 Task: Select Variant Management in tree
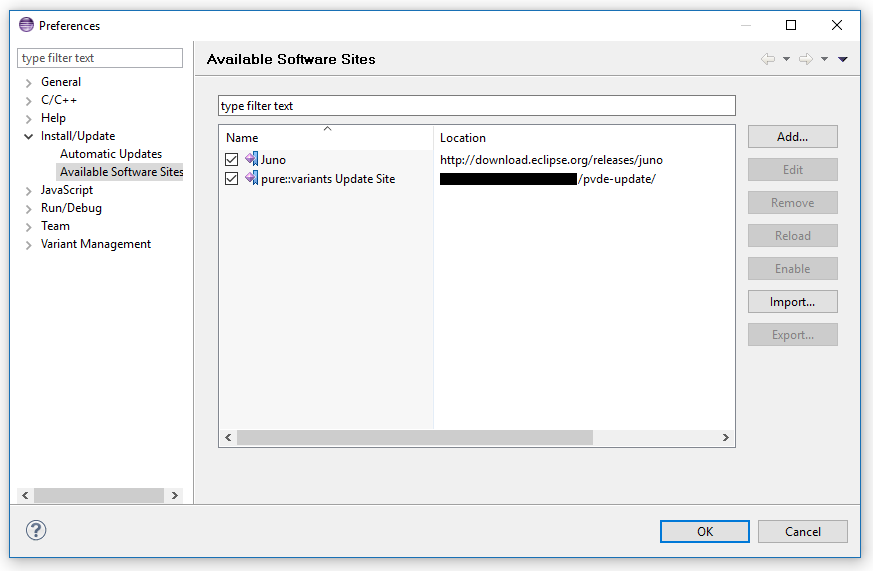click(95, 244)
